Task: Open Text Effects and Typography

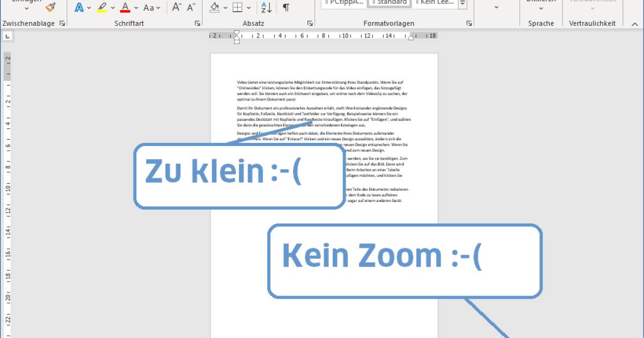Action: (x=79, y=8)
